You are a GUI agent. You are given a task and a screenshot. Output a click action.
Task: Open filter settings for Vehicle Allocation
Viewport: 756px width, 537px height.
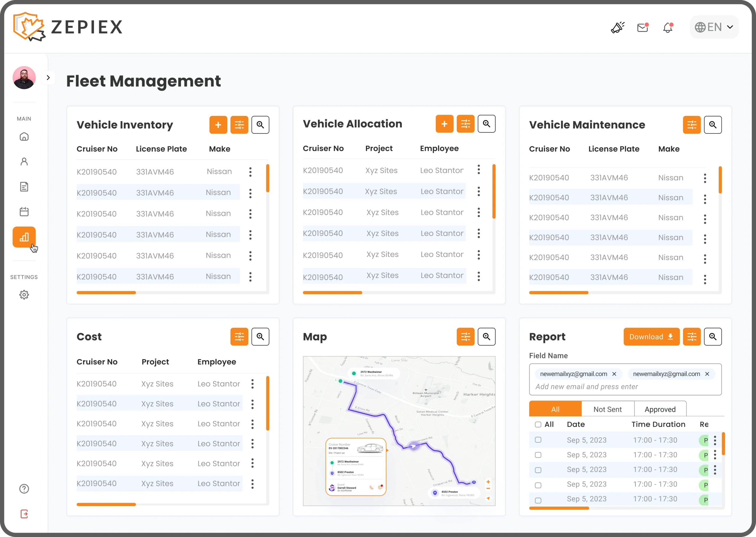(x=465, y=124)
